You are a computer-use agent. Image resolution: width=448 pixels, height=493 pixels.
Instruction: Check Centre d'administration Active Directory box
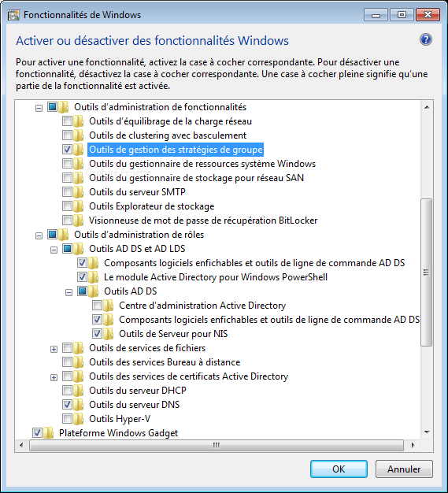(x=97, y=305)
